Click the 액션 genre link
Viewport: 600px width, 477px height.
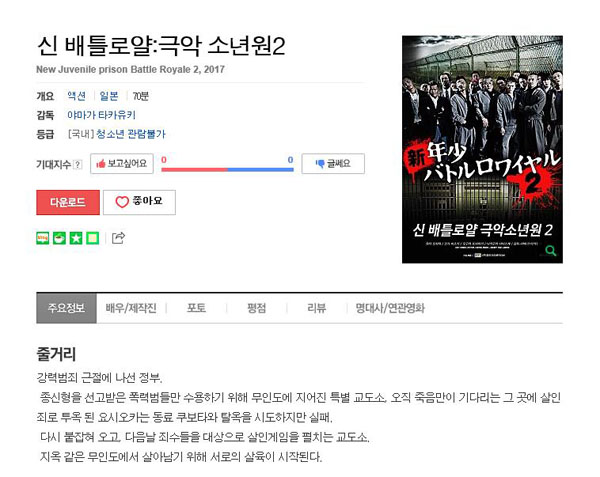(x=76, y=96)
